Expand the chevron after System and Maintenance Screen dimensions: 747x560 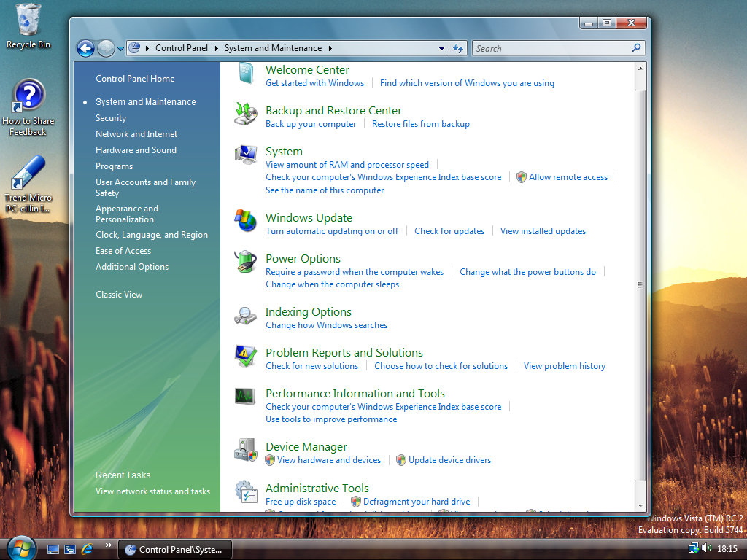point(330,48)
